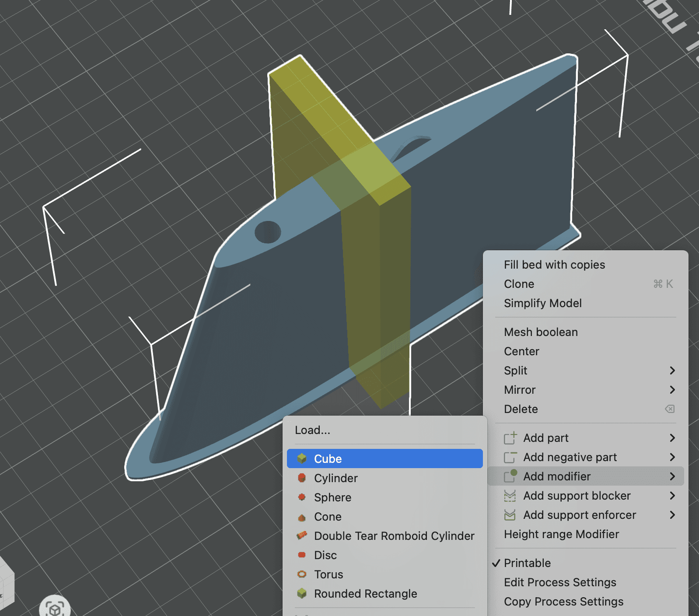
Task: Center the object on the bed
Action: click(x=586, y=351)
